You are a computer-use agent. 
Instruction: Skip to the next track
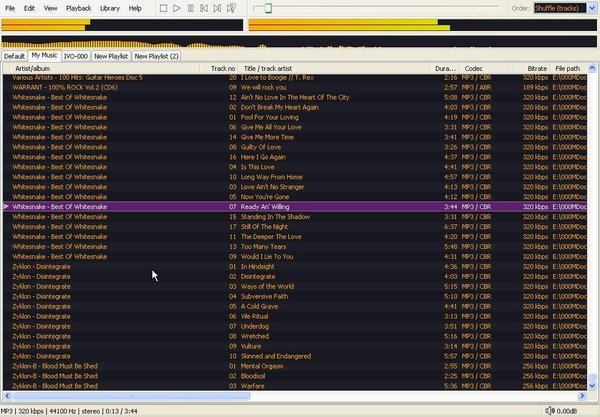[x=217, y=8]
